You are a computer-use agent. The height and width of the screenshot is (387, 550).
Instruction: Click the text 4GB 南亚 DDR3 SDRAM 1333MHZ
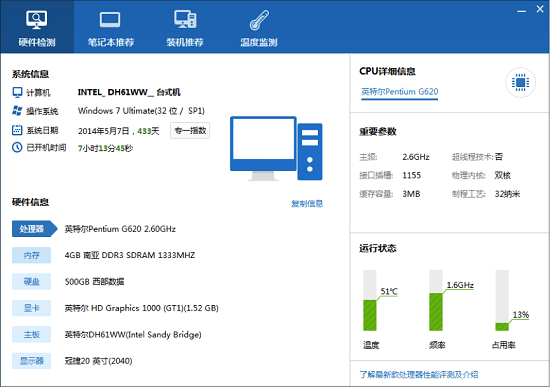130,255
